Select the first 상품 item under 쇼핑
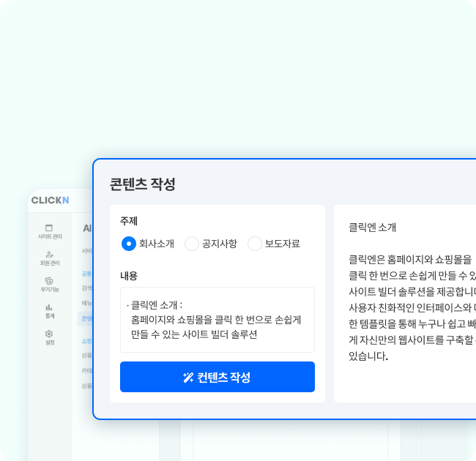This screenshot has height=461, width=476. [86, 356]
